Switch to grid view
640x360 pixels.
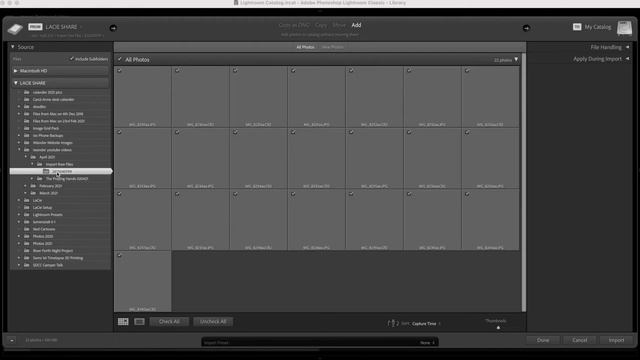[123, 322]
